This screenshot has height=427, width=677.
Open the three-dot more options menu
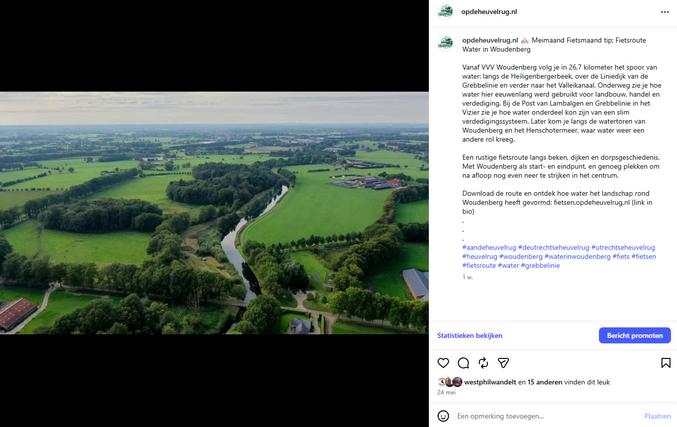point(665,12)
